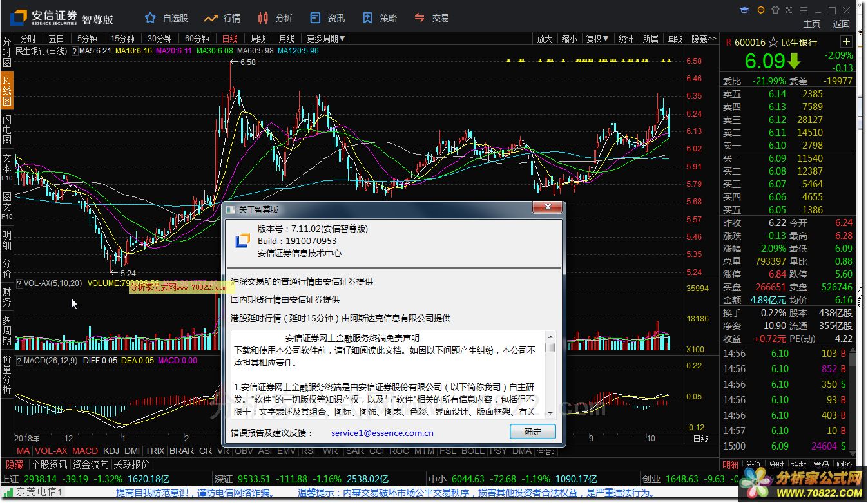Image resolution: width=868 pixels, height=503 pixels.
Task: Click 返回 to go back
Action: click(x=842, y=24)
